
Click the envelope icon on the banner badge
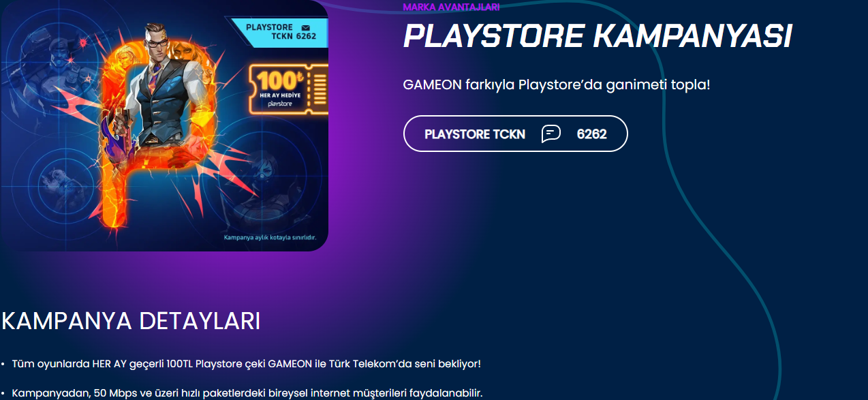pyautogui.click(x=305, y=27)
